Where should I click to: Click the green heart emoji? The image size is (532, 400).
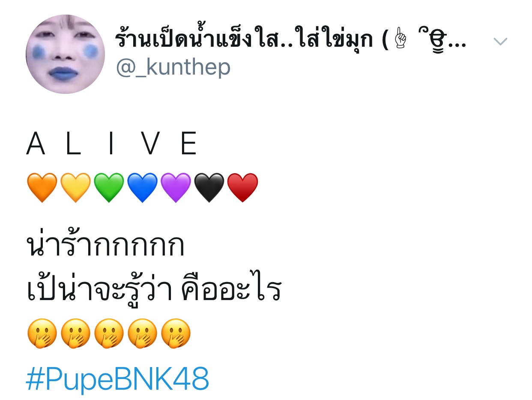[x=109, y=188]
